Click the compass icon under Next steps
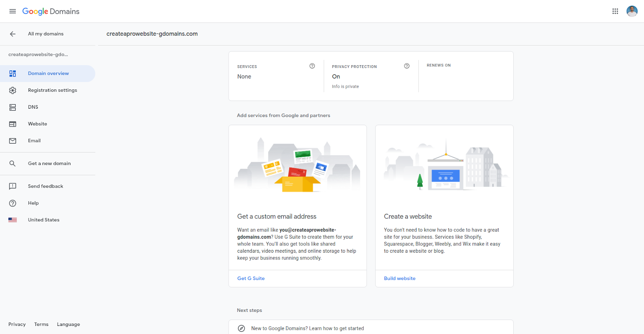This screenshot has width=644, height=334. click(x=241, y=328)
